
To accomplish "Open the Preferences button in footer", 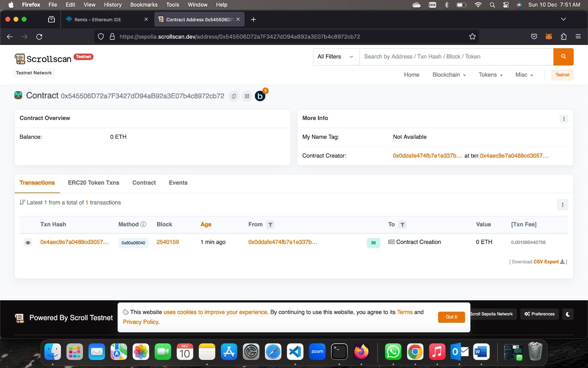I will (539, 314).
